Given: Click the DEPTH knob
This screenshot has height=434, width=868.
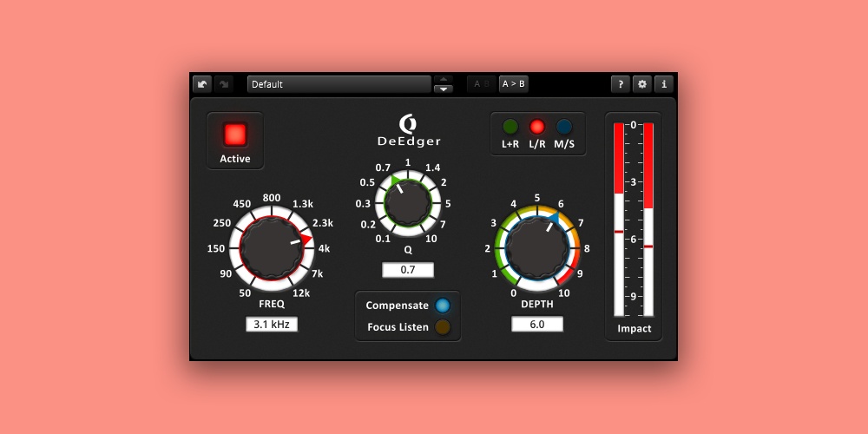Looking at the screenshot, I should click(x=537, y=247).
